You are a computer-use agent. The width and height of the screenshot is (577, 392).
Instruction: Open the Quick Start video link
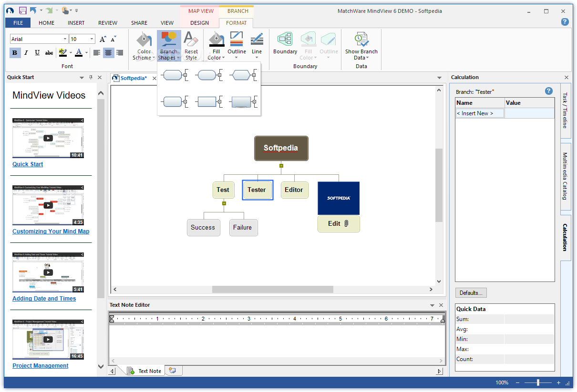pyautogui.click(x=28, y=164)
